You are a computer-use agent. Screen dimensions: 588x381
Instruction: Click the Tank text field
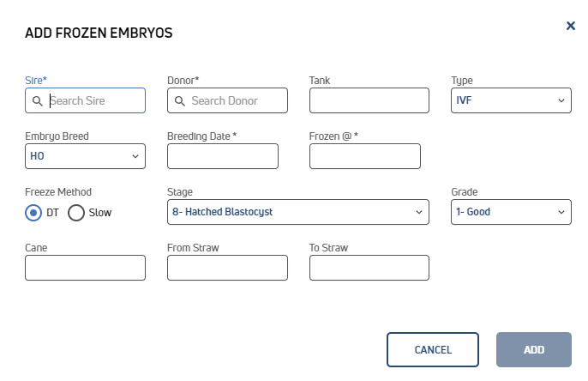pos(369,100)
